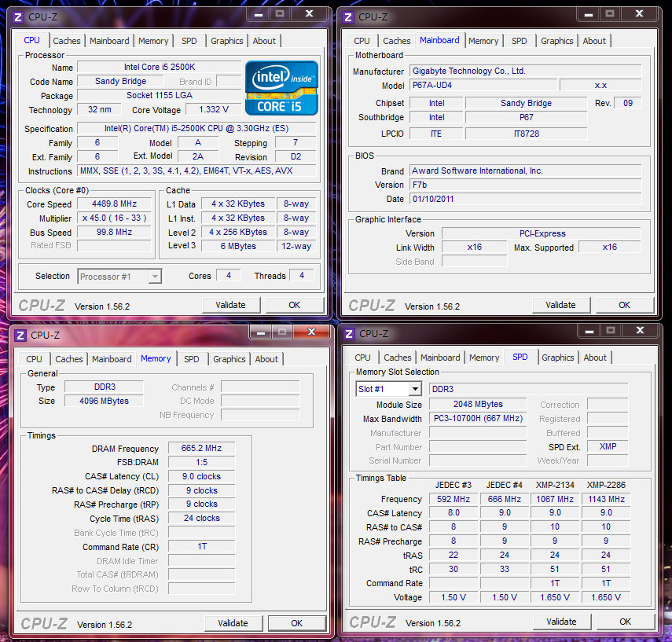Click the manufacturer field Gigabyte Technology Co., Ltd.
672x642 pixels.
[526, 71]
